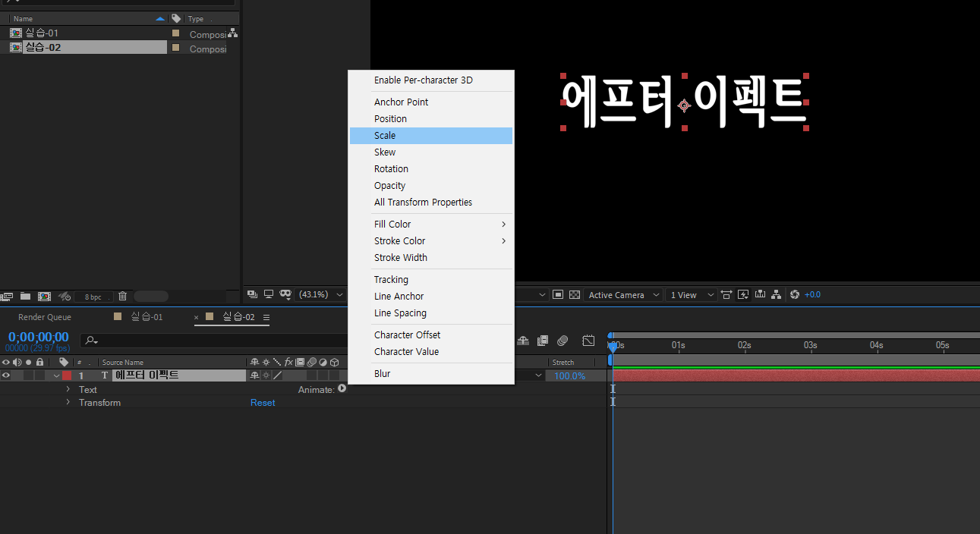Click the Region of Interest icon
The height and width of the screenshot is (534, 980).
click(558, 294)
